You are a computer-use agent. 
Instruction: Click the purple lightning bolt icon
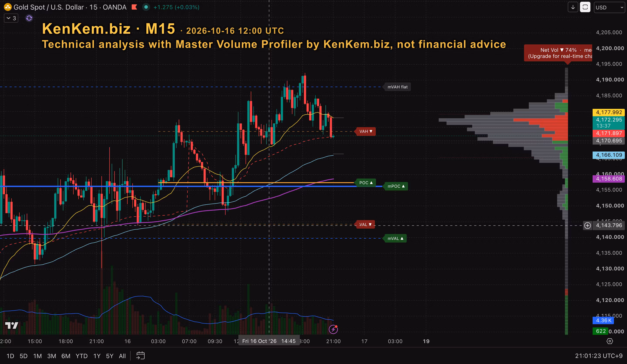(x=333, y=329)
